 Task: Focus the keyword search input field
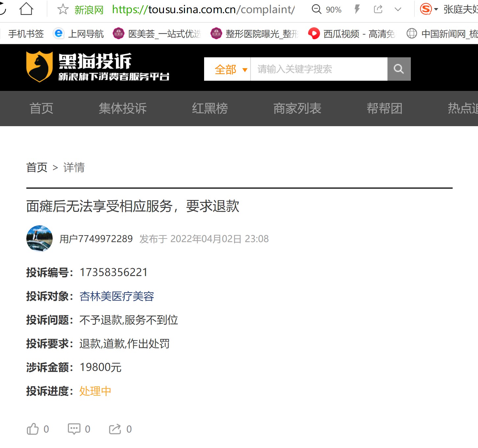(319, 69)
